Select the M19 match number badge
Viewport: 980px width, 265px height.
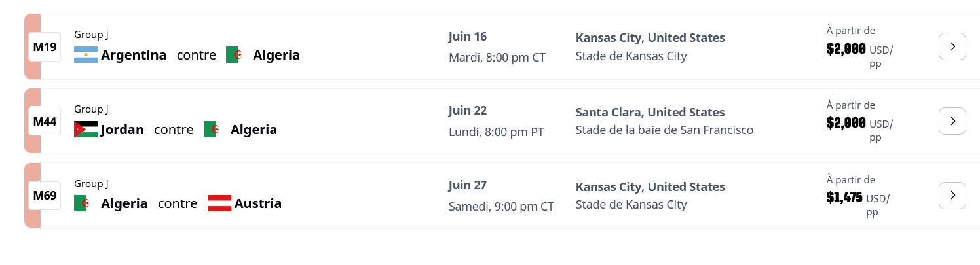45,47
